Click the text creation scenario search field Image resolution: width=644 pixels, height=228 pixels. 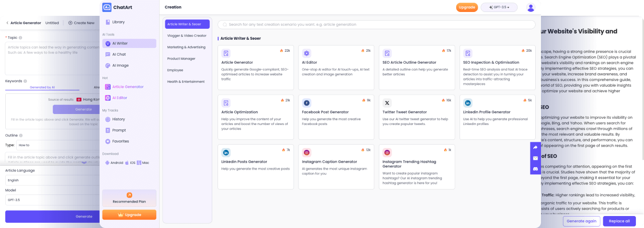point(376,24)
